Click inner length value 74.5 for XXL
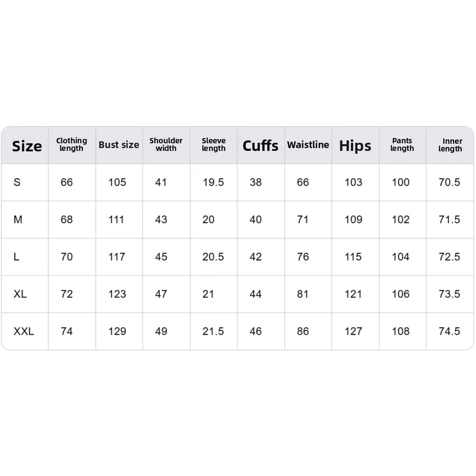The height and width of the screenshot is (476, 476). coord(449,331)
